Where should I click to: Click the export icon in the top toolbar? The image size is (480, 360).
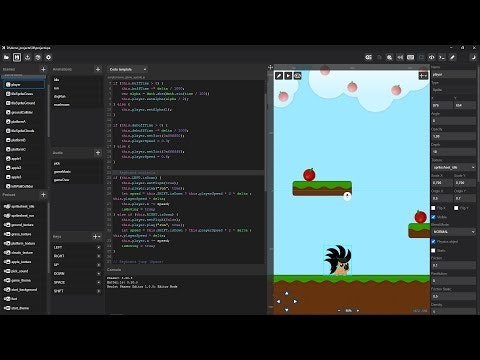pyautogui.click(x=27, y=57)
